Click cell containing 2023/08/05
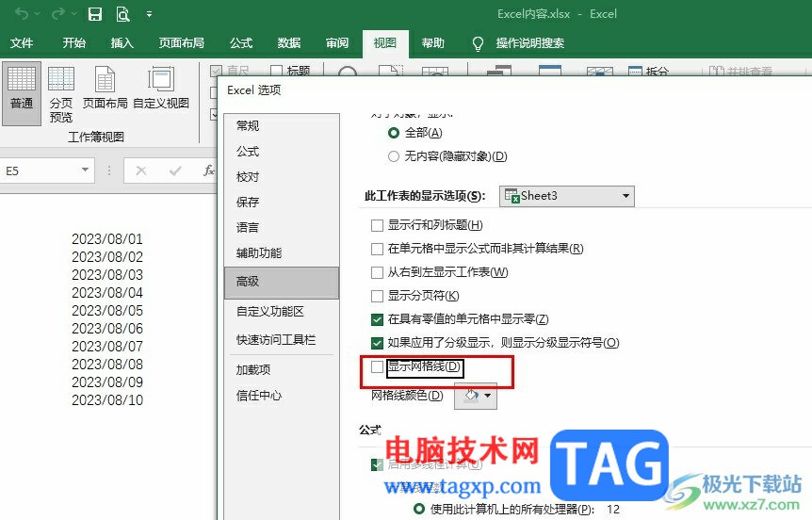Viewport: 812px width, 520px height. tap(106, 311)
